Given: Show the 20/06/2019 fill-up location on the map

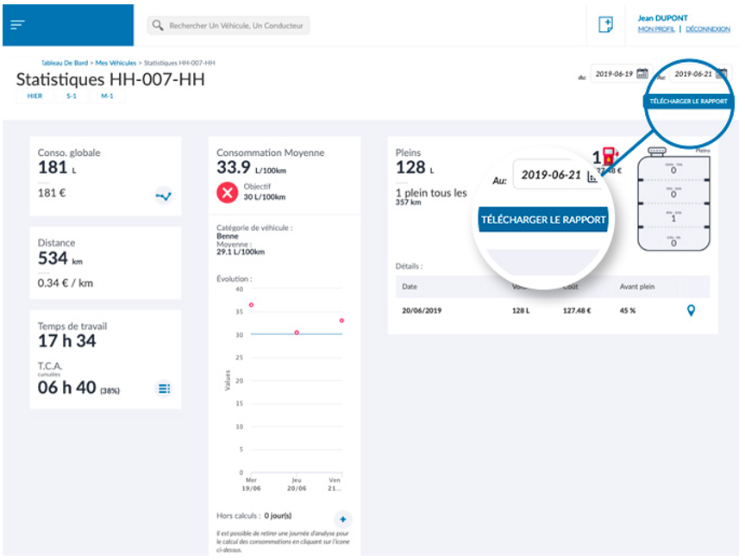Looking at the screenshot, I should [691, 310].
